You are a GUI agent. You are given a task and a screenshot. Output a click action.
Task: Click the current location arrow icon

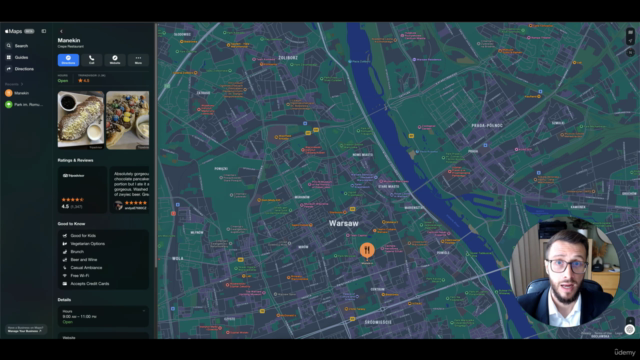[x=630, y=40]
